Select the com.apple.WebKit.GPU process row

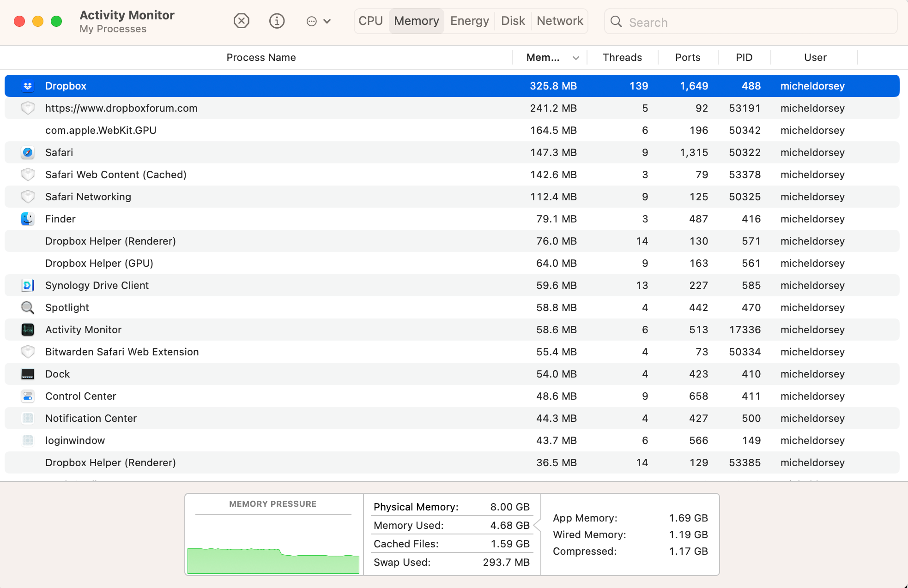click(452, 130)
